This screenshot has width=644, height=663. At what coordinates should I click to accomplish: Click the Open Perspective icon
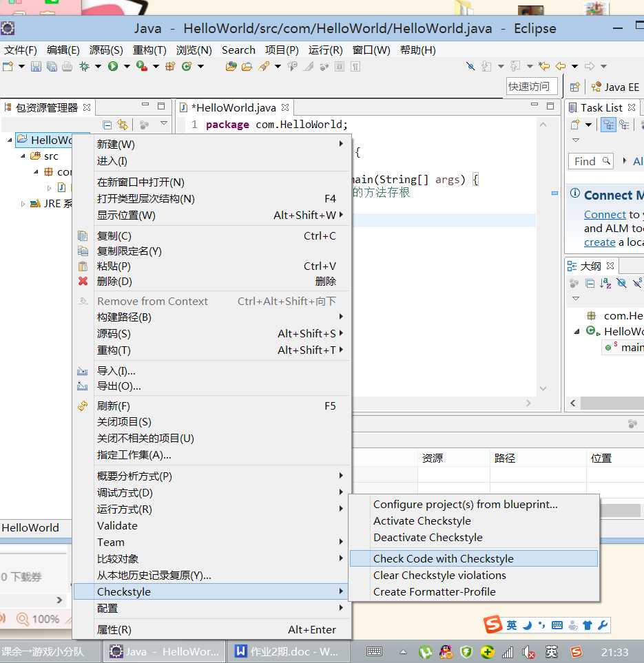pyautogui.click(x=574, y=87)
